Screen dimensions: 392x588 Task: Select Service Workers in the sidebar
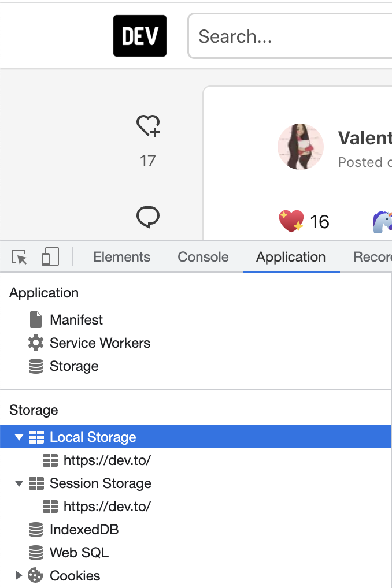(36, 343)
